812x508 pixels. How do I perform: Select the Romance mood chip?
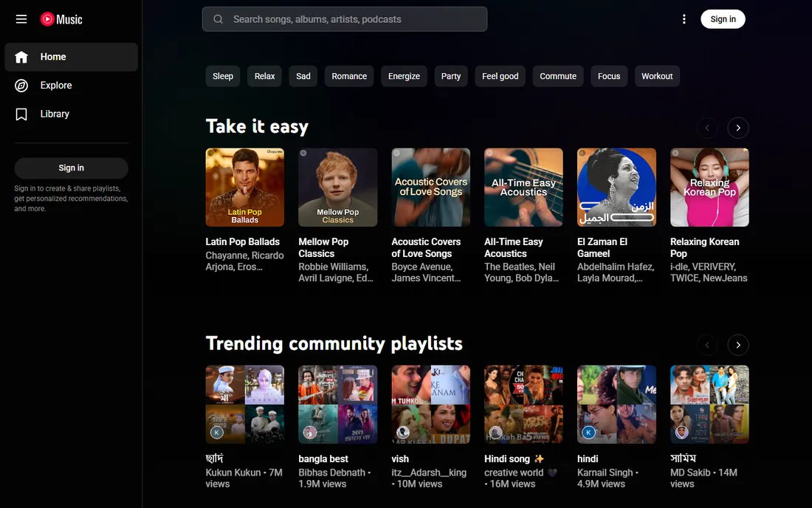[x=349, y=76]
